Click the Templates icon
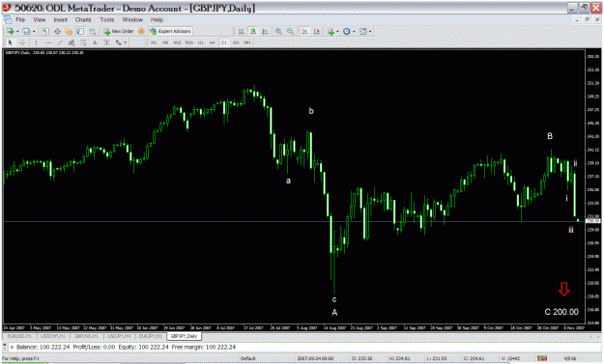This screenshot has width=604, height=364. tap(362, 31)
